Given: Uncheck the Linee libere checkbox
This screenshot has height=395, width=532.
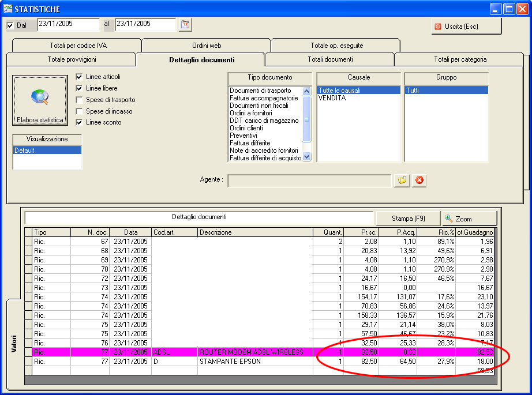Looking at the screenshot, I should [x=80, y=88].
